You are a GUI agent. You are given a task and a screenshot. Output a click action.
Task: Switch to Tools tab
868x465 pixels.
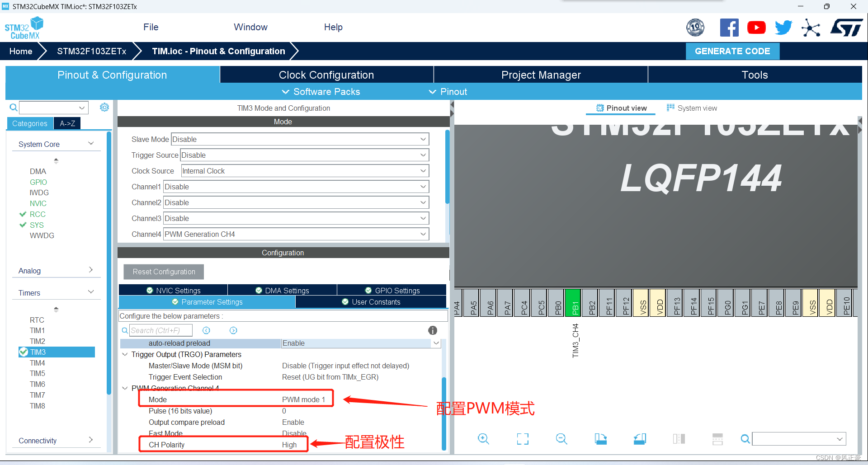tap(755, 75)
